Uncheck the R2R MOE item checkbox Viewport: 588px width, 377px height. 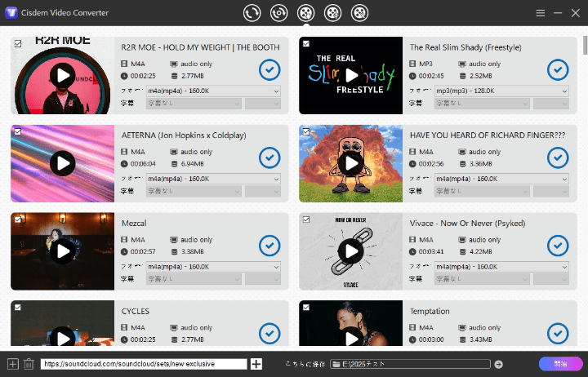[18, 44]
